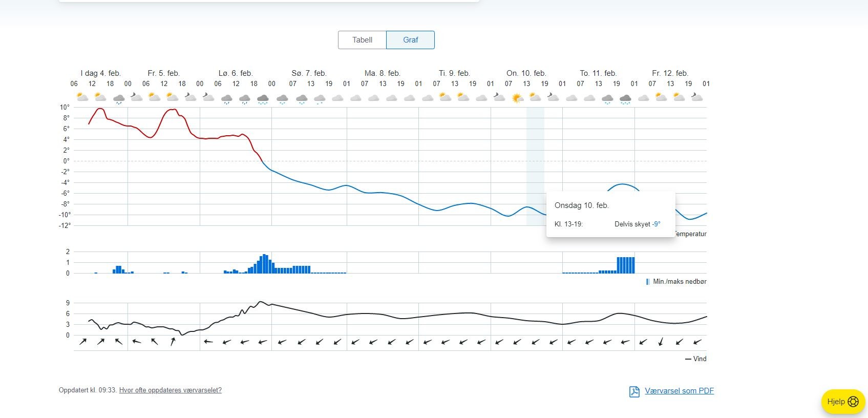Click Hvor ofte oppdateres værvarselet link

point(171,390)
